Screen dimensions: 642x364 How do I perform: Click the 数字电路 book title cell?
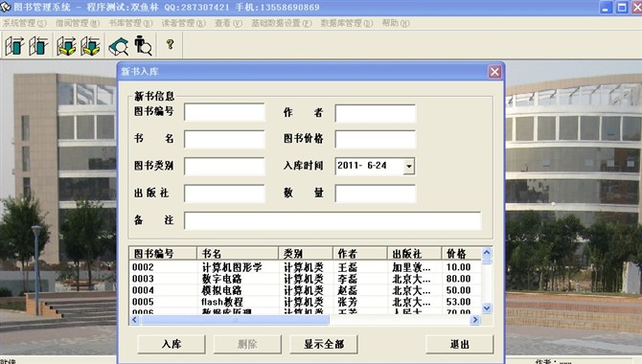coord(221,279)
